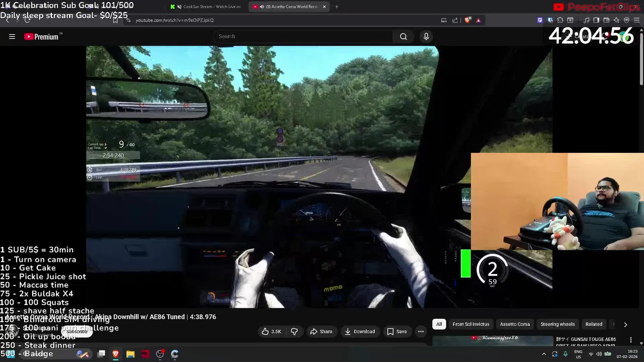Open Task View icon in taskbar
Viewport: 644px width, 362px height.
point(101,354)
